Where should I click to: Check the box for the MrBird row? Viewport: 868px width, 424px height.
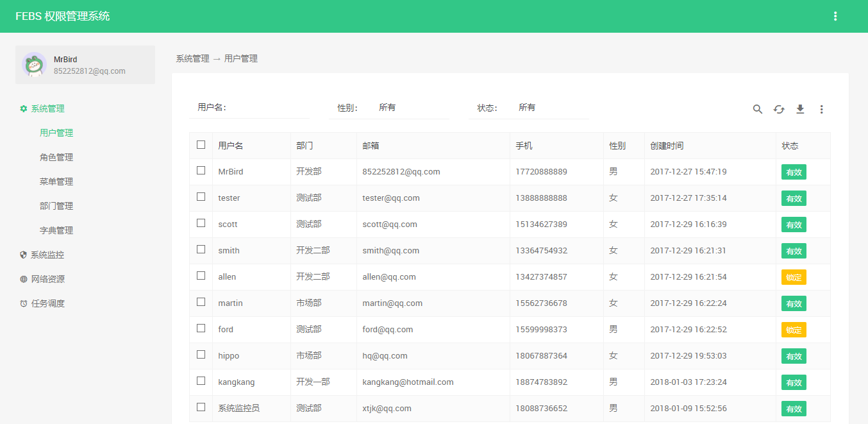(x=201, y=171)
